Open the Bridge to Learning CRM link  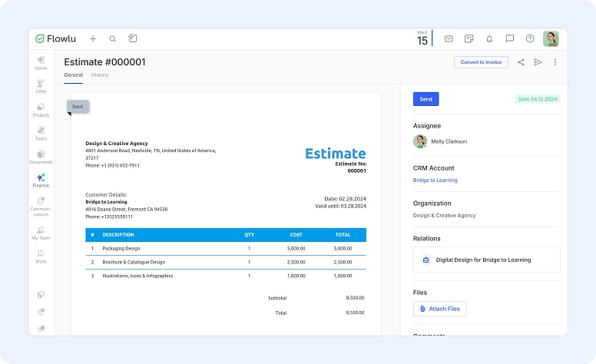pyautogui.click(x=435, y=180)
